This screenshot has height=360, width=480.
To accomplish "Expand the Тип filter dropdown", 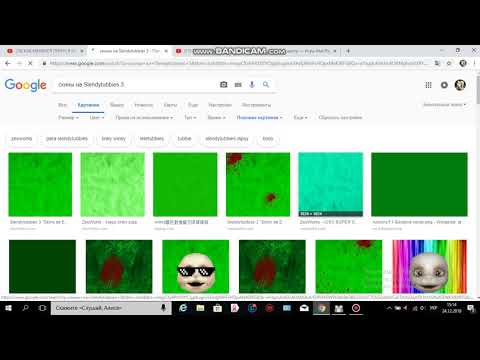I will 190,118.
